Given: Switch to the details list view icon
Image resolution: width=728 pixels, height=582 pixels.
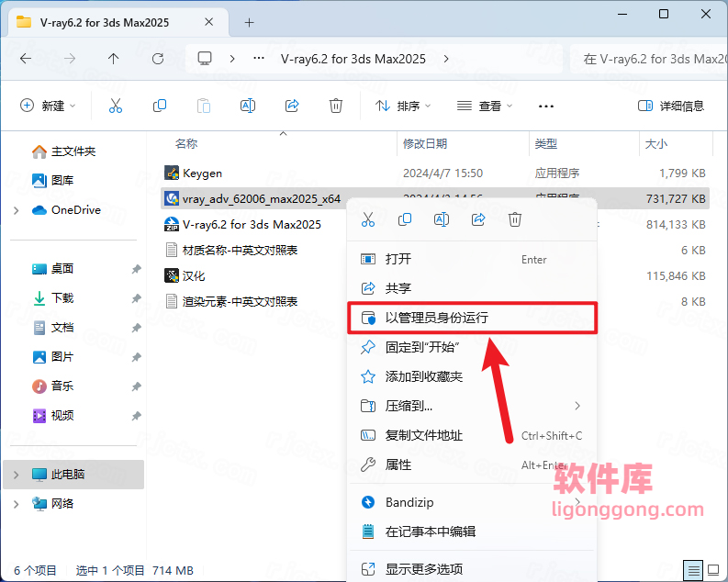Looking at the screenshot, I should tap(693, 570).
